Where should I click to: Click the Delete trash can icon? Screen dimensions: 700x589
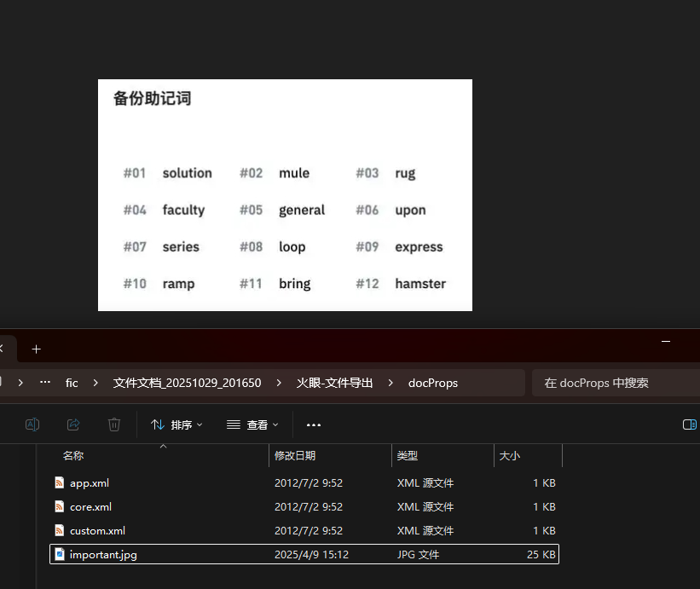pyautogui.click(x=114, y=424)
